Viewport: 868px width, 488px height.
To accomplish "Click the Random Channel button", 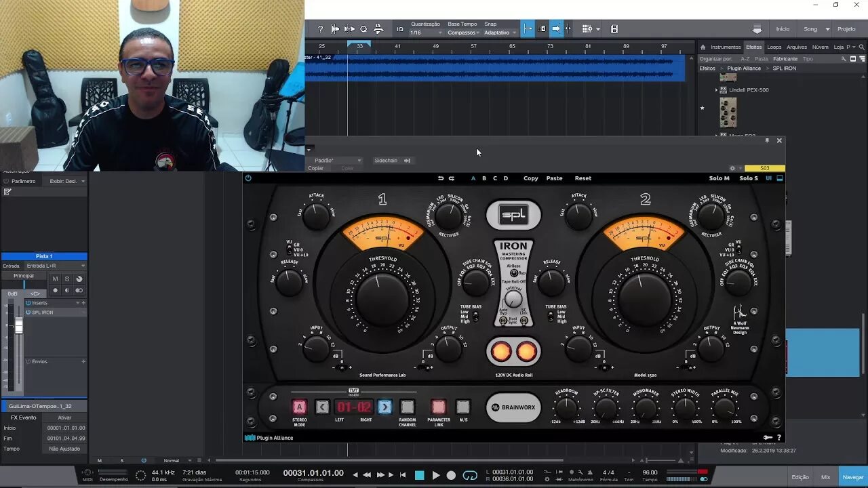I will coord(407,407).
